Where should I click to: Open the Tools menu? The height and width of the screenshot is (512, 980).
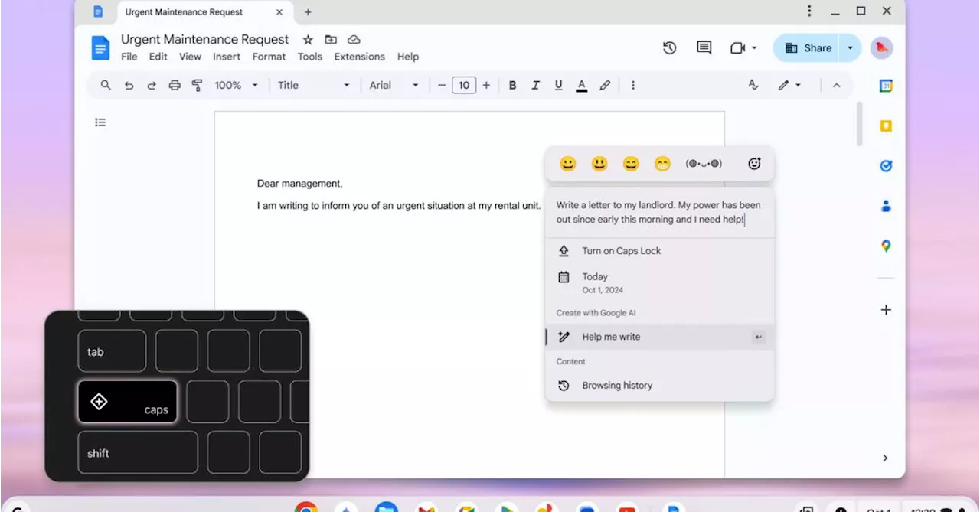310,57
